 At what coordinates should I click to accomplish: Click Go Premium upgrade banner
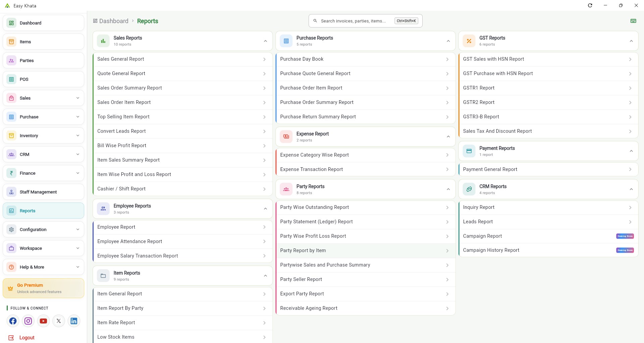[43, 288]
